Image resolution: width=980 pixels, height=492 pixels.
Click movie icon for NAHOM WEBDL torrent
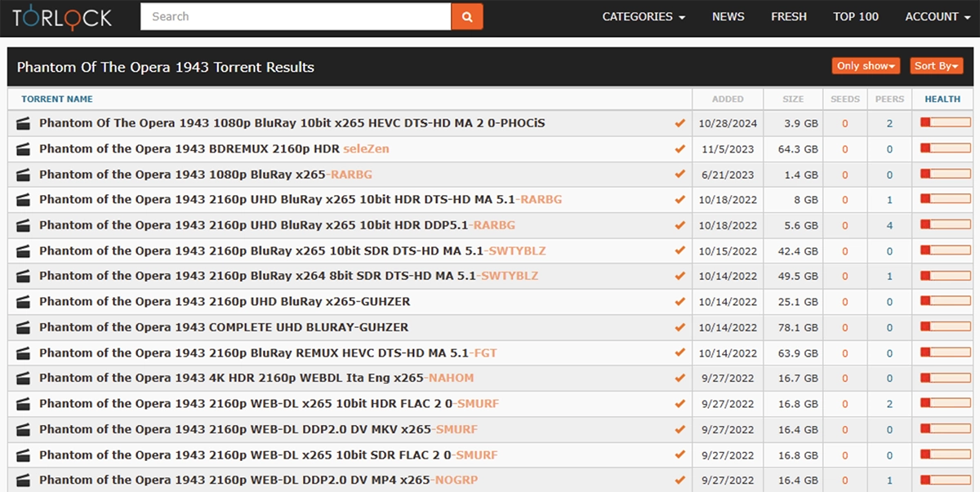pos(24,378)
